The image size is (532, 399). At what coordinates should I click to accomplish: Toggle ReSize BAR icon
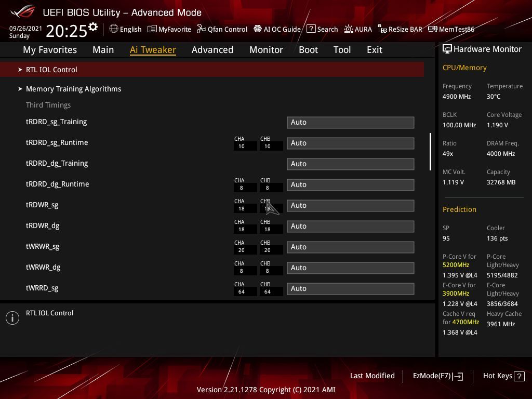(382, 29)
